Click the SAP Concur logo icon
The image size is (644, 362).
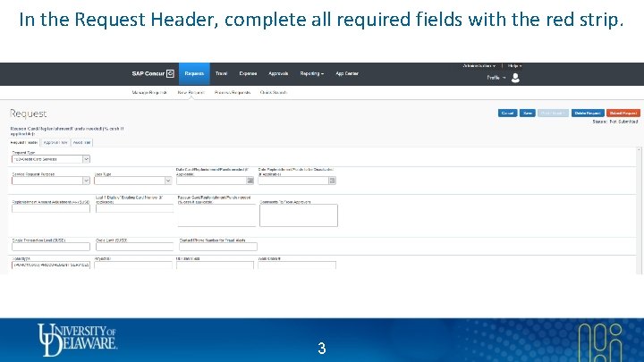(170, 73)
